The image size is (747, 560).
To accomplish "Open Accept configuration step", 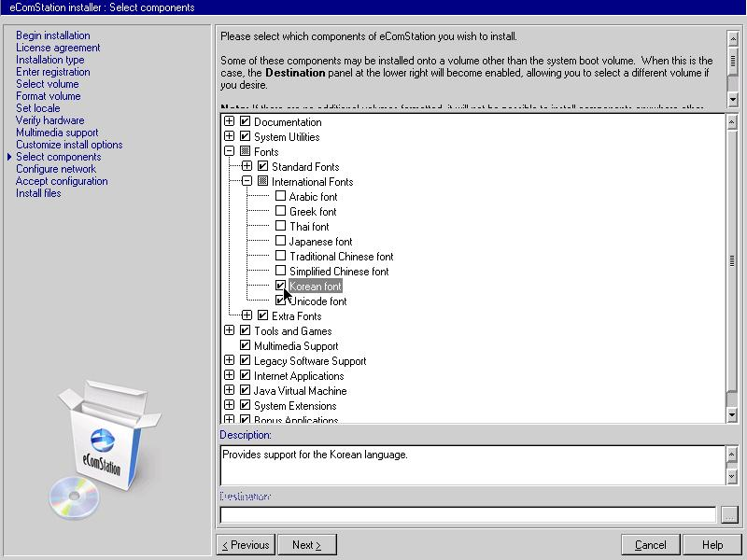I will (x=62, y=181).
